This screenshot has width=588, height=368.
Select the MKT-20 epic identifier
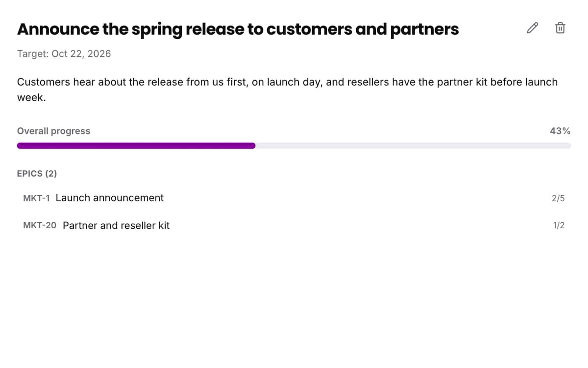pos(40,226)
